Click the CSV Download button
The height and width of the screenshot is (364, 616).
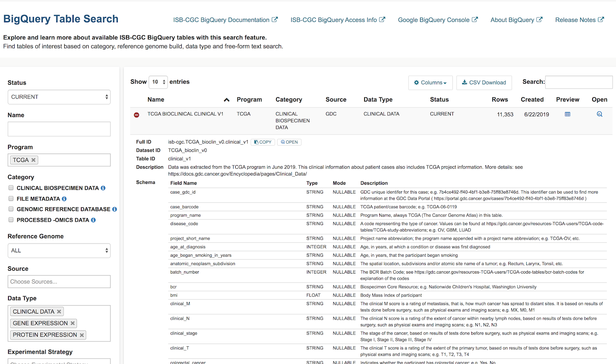pyautogui.click(x=484, y=83)
